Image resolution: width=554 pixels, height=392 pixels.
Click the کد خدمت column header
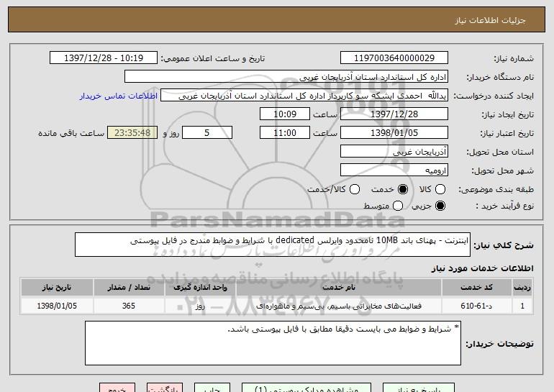(476, 288)
